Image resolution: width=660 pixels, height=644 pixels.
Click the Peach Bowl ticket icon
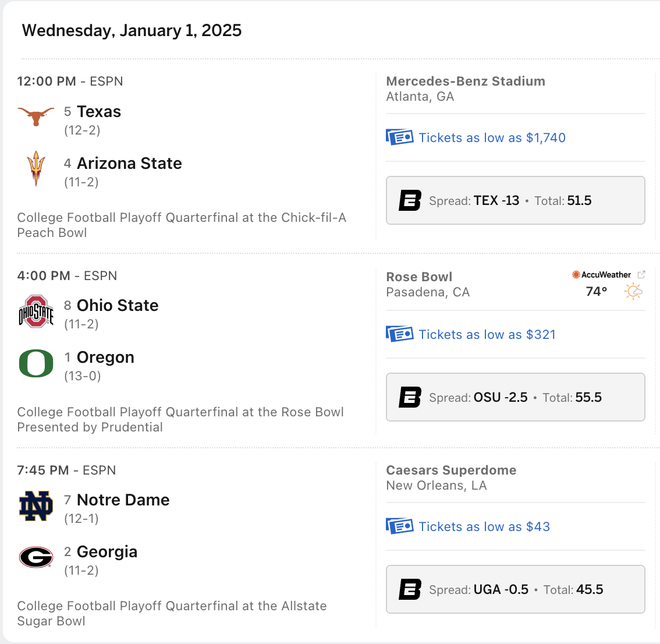(x=399, y=137)
